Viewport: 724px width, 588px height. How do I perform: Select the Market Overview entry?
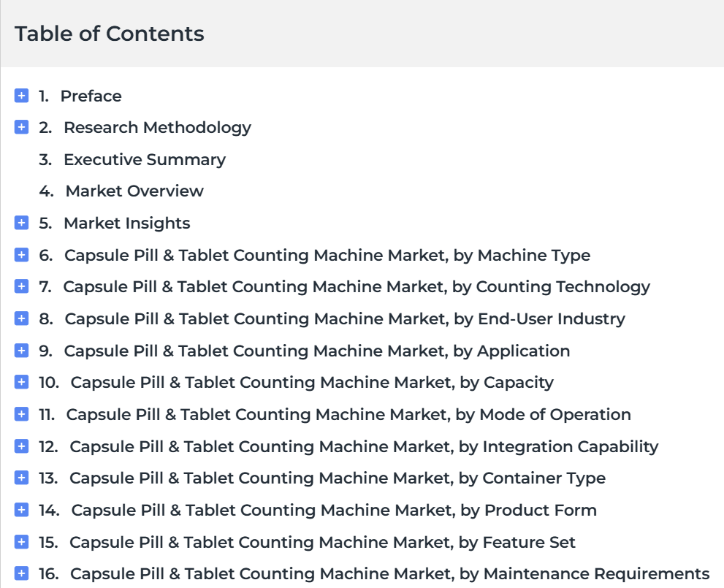121,191
